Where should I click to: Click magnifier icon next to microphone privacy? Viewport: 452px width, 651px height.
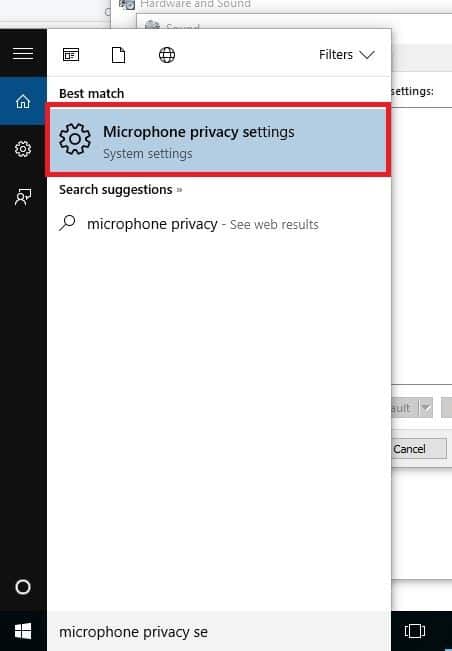pos(67,223)
